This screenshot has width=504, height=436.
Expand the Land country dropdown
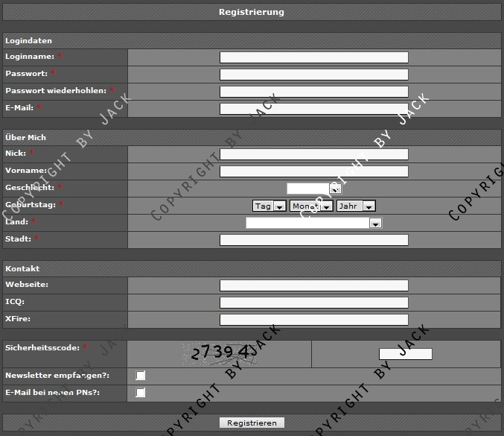coord(313,223)
